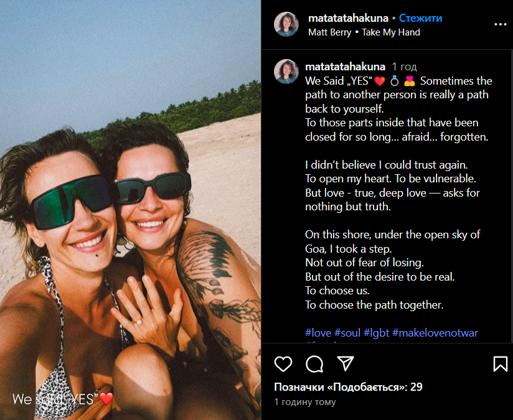Screen dimensions: 513x420
Task: Open matatatahakuna profile from the header username
Action: click(348, 18)
